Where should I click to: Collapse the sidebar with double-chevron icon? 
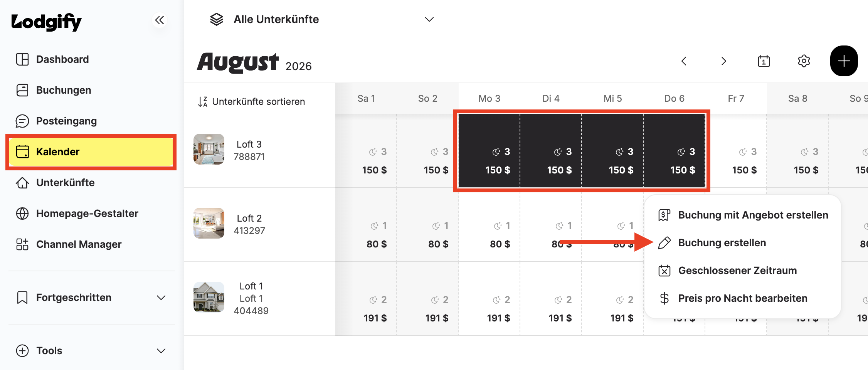(160, 20)
